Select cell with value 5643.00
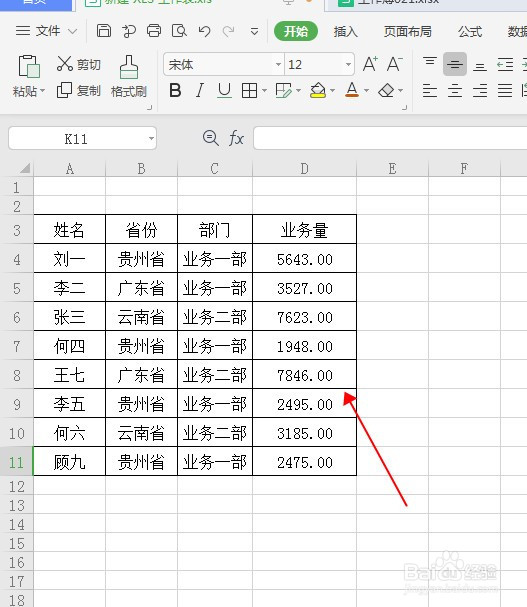The image size is (527, 607). [x=304, y=259]
